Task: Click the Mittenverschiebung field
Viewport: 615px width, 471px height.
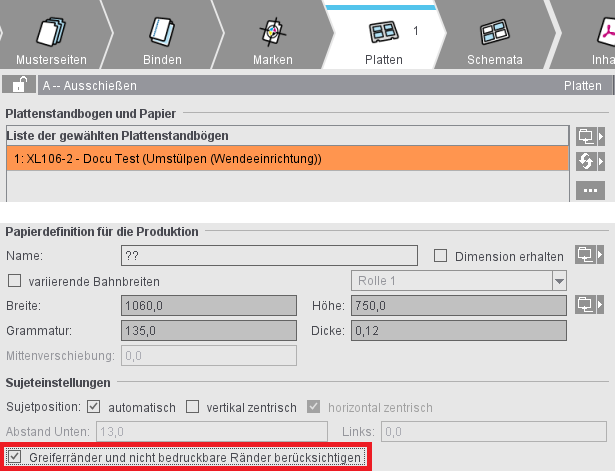Action: point(209,356)
